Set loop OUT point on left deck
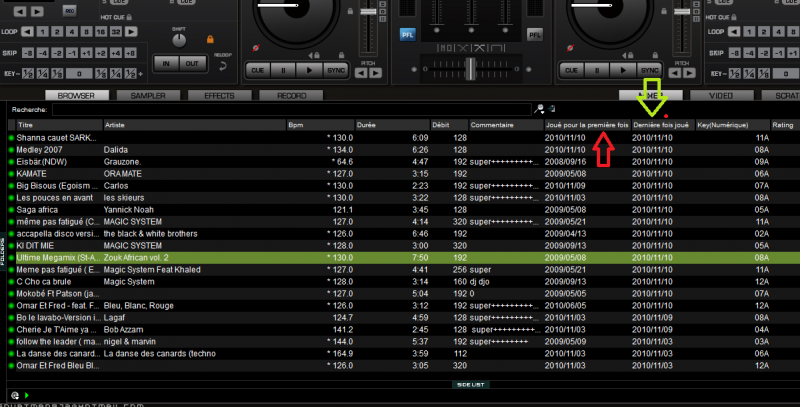This screenshot has height=407, width=800. 192,64
